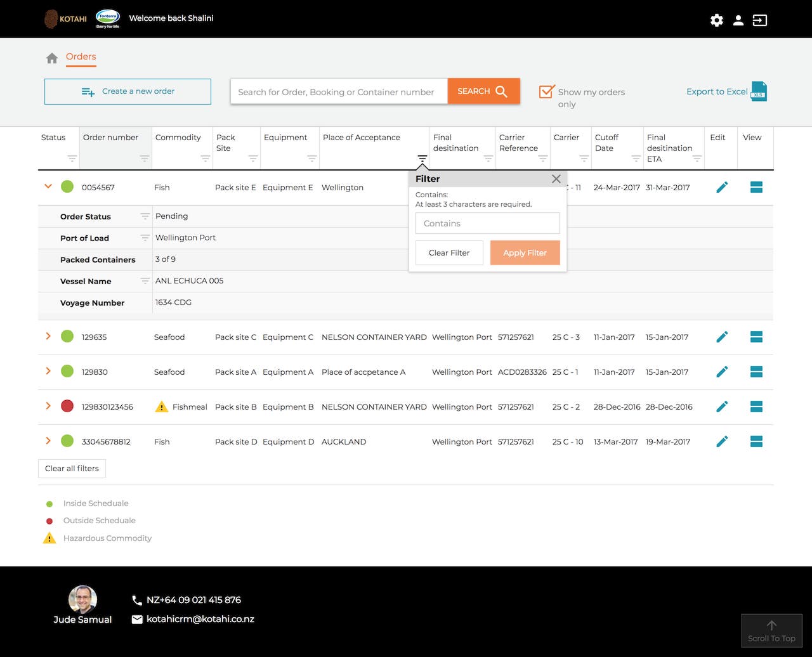
Task: Expand the order 129635 row
Action: tap(48, 337)
